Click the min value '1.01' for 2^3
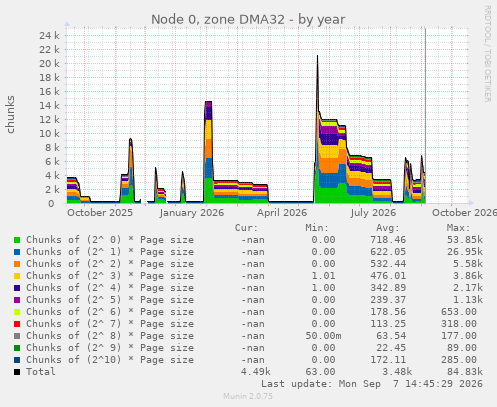The height and width of the screenshot is (407, 497). (323, 276)
